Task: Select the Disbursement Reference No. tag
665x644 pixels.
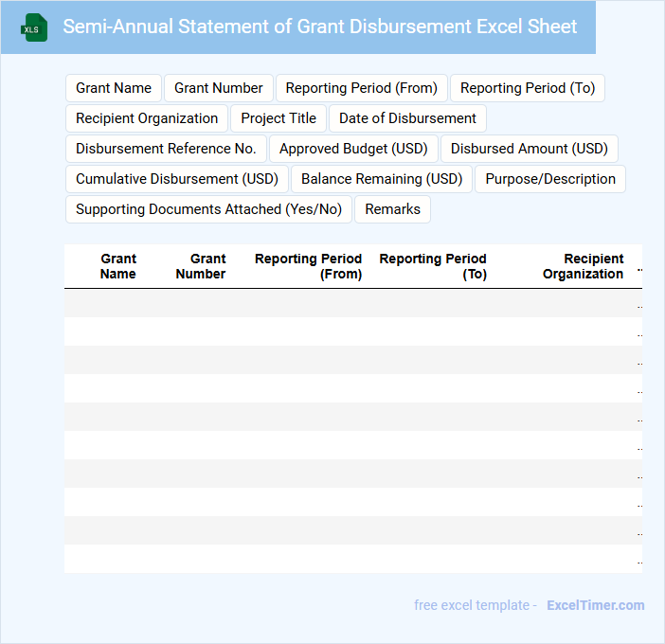Action: pyautogui.click(x=166, y=149)
